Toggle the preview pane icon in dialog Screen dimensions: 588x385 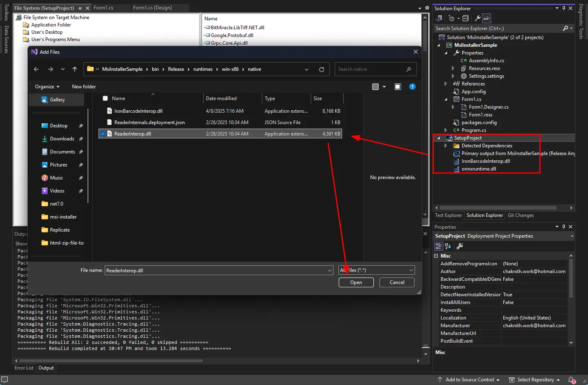[x=397, y=87]
